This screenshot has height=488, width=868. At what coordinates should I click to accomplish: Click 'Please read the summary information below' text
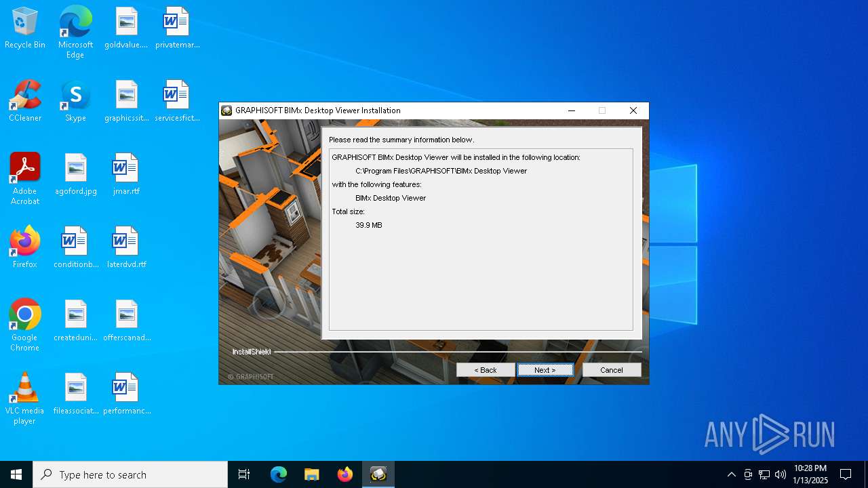coord(401,140)
